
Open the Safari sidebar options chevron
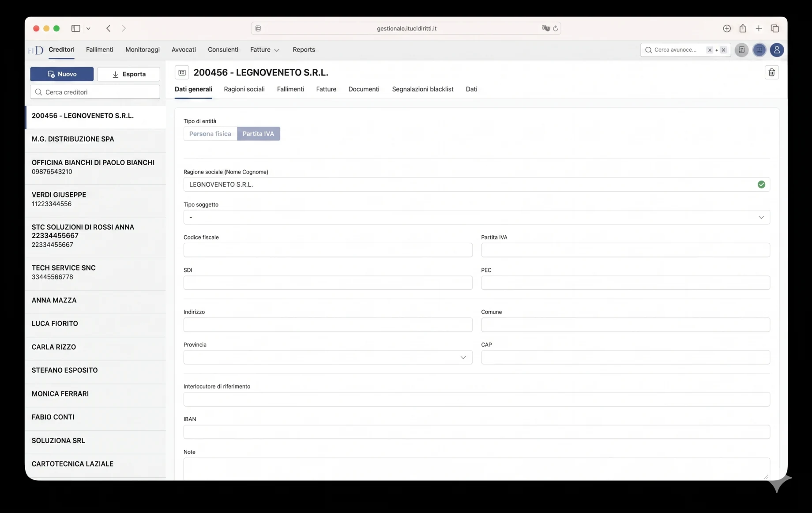88,28
